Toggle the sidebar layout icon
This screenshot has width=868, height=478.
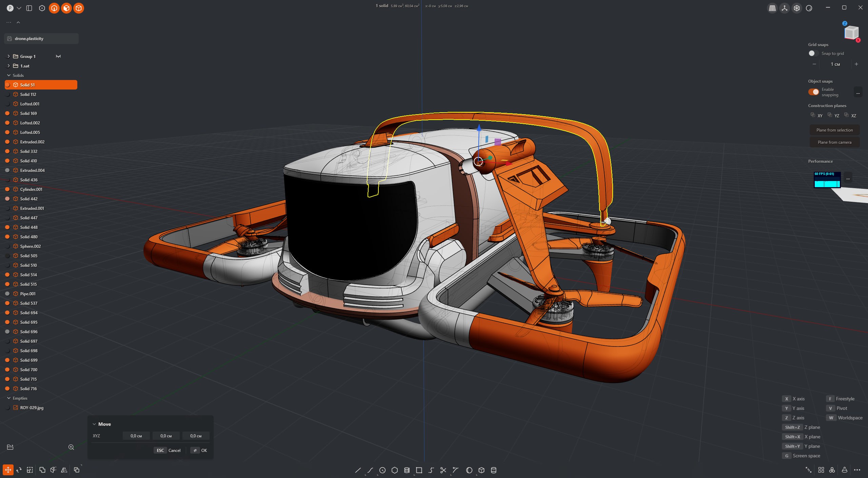[29, 8]
